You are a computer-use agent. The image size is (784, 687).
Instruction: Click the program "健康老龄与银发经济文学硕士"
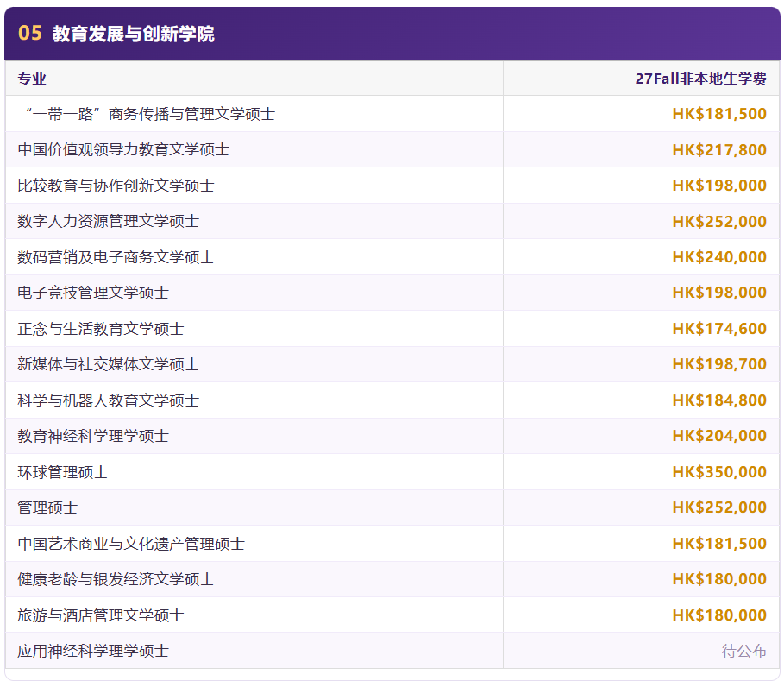[116, 579]
